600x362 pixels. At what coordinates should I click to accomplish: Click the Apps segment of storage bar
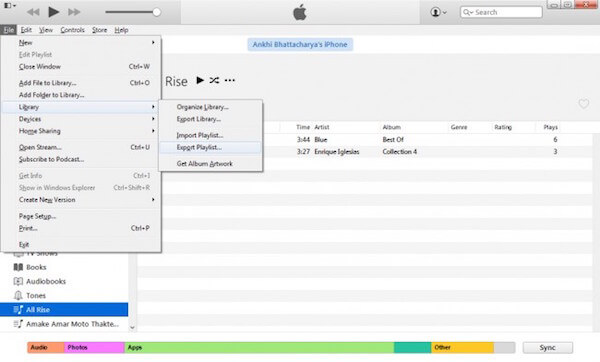pyautogui.click(x=259, y=347)
